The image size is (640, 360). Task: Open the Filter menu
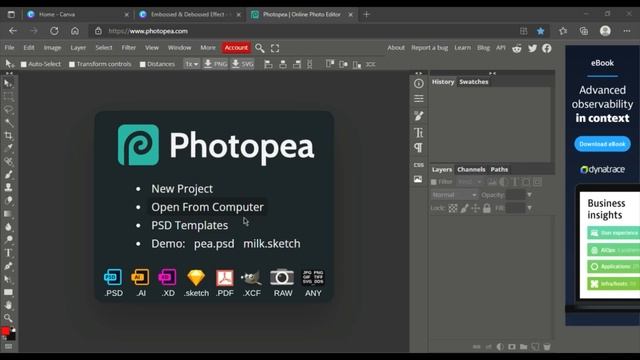coord(129,48)
